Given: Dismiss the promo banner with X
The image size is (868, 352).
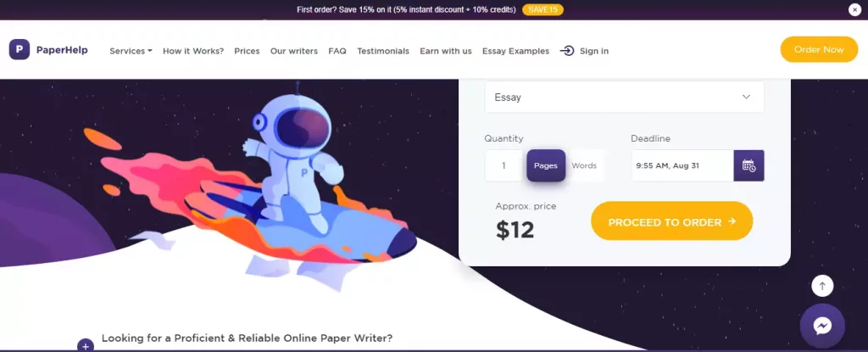Looking at the screenshot, I should [x=854, y=9].
